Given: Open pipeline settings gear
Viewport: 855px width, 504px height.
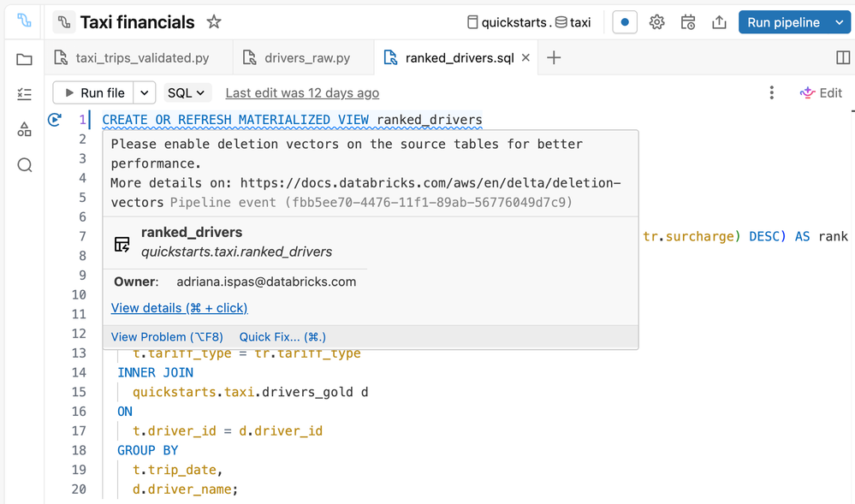Looking at the screenshot, I should coord(656,22).
